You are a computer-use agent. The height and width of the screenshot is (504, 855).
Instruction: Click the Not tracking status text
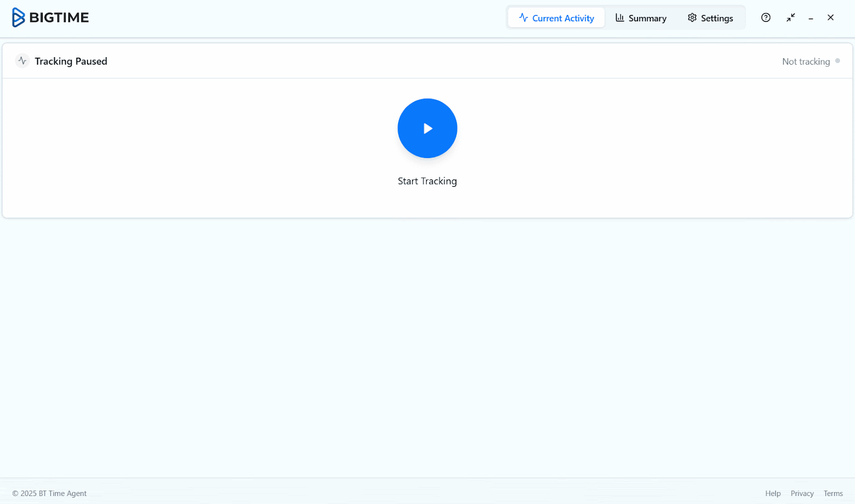tap(806, 61)
